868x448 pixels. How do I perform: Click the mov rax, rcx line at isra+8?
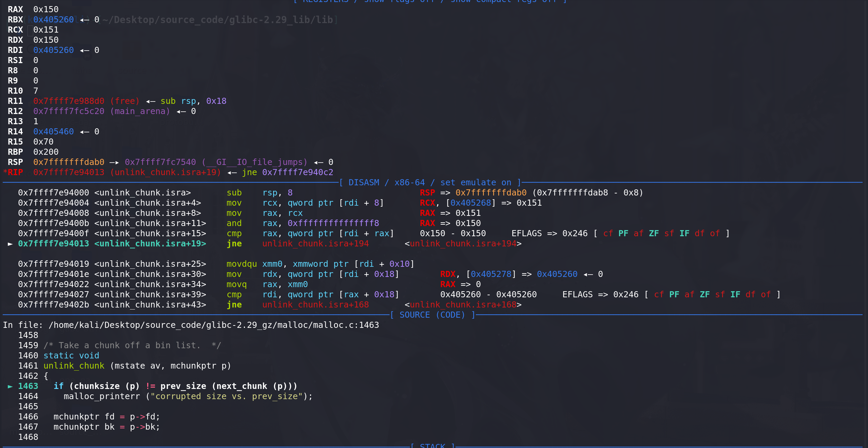coord(265,213)
